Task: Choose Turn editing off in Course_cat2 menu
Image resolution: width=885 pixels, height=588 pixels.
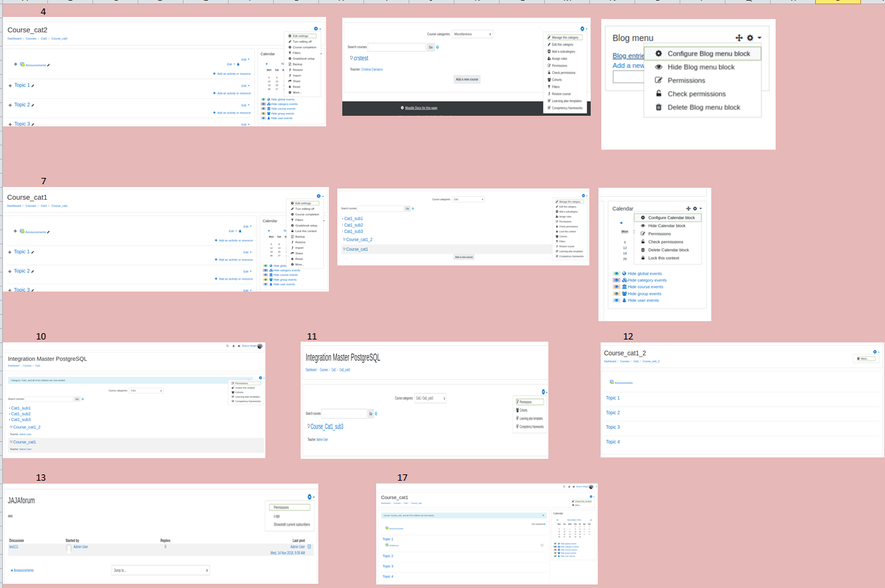Action: 301,42
